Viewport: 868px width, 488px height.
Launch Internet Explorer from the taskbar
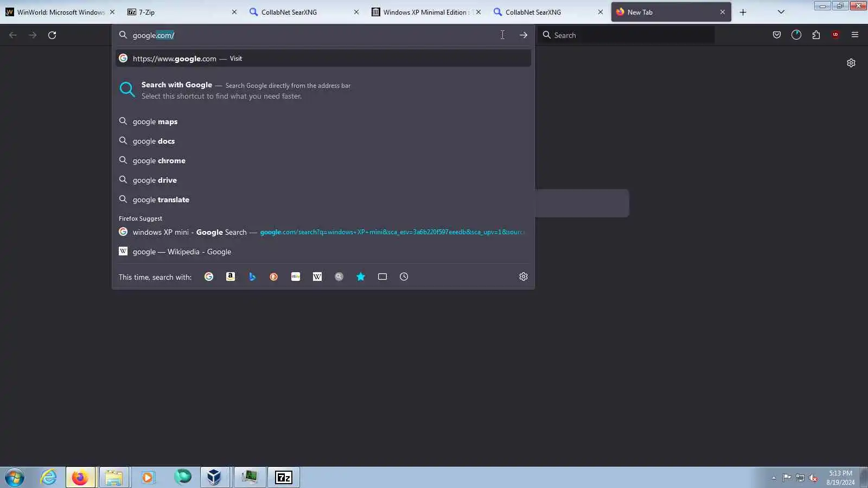(x=49, y=477)
